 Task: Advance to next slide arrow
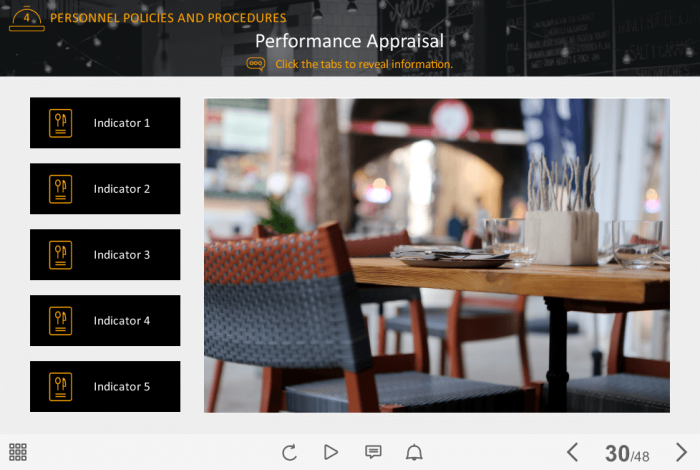coord(681,452)
